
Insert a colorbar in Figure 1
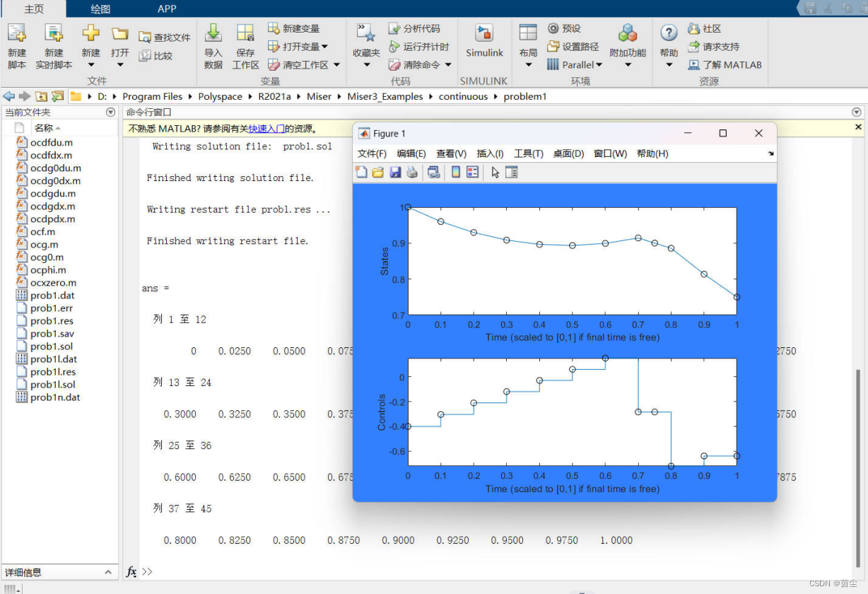tap(456, 172)
